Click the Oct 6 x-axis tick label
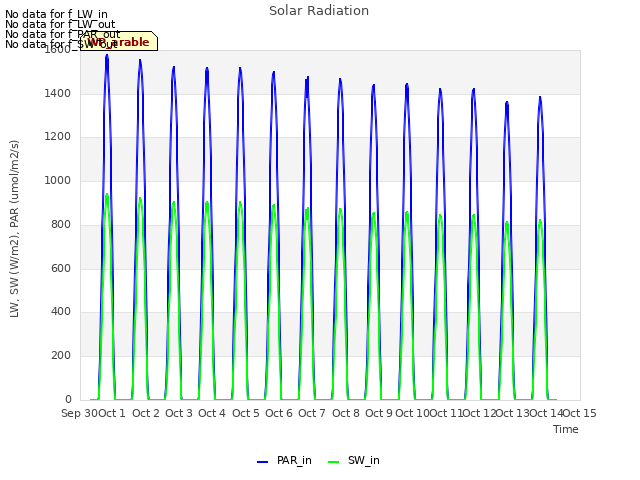640x480 pixels. pyautogui.click(x=279, y=413)
